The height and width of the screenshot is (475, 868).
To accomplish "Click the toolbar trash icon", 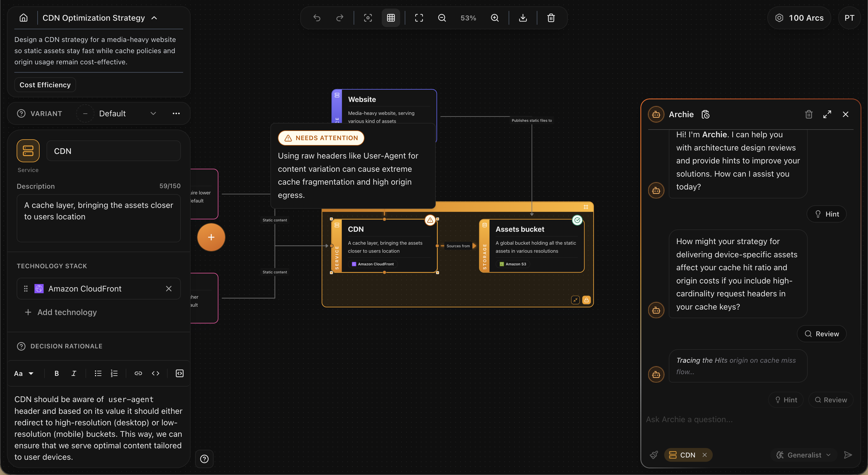I will [x=551, y=18].
